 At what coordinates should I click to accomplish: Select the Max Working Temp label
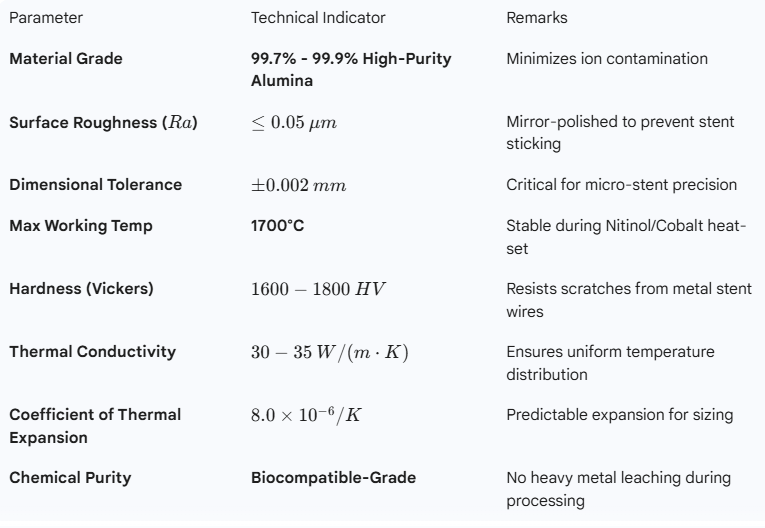[x=81, y=226]
